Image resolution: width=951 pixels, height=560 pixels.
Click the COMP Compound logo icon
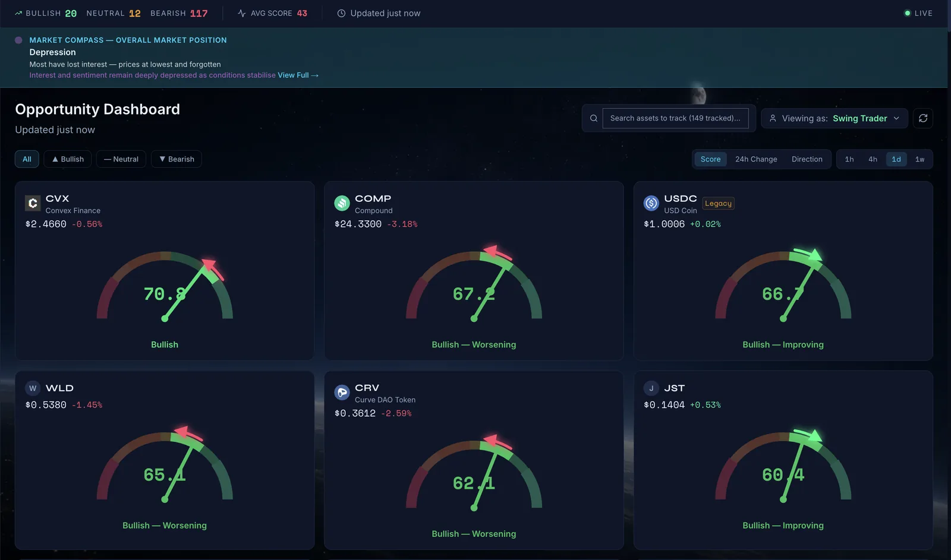pos(342,203)
